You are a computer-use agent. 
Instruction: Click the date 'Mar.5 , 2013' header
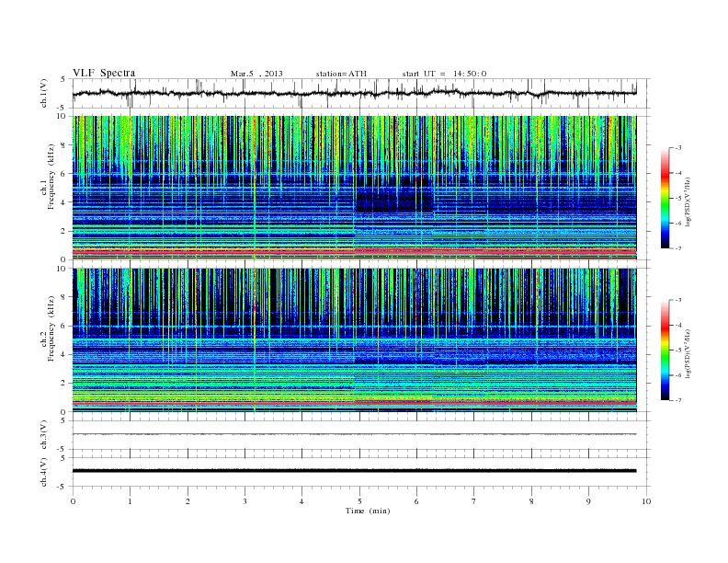tap(256, 74)
